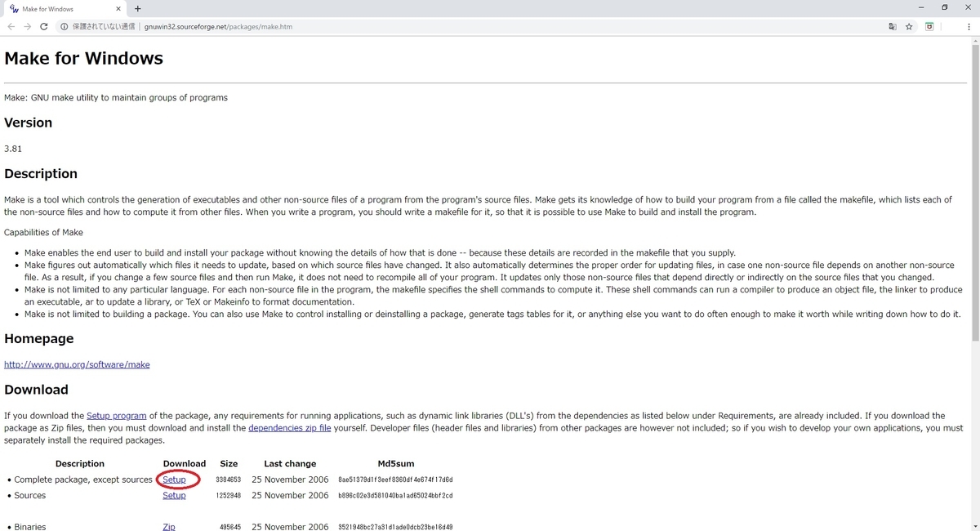Click the scrollbar down arrow

click(x=974, y=525)
